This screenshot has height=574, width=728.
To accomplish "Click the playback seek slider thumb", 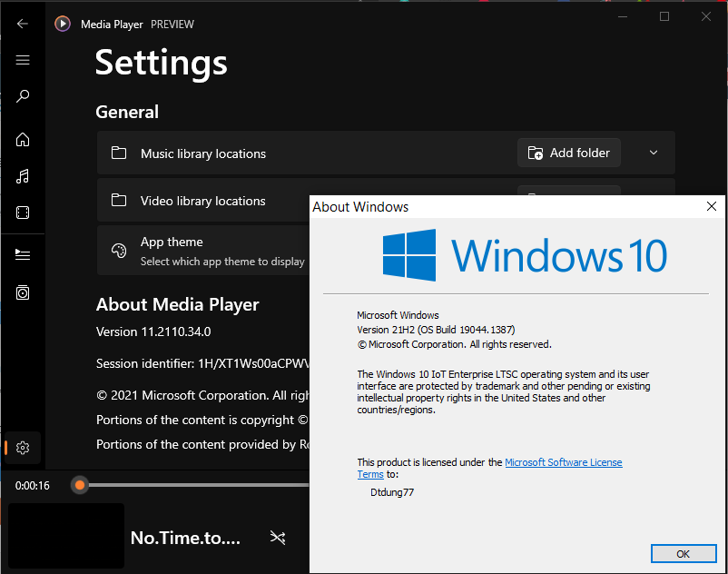I will pyautogui.click(x=80, y=485).
